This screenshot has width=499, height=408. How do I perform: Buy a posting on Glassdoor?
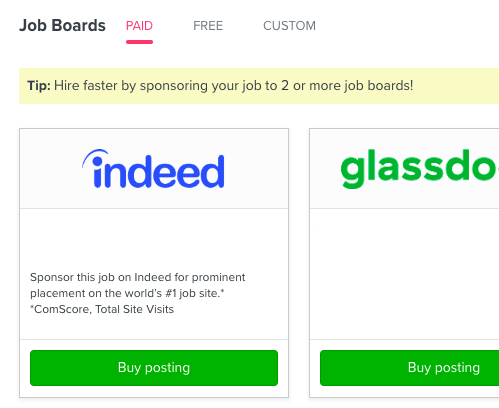pyautogui.click(x=410, y=368)
